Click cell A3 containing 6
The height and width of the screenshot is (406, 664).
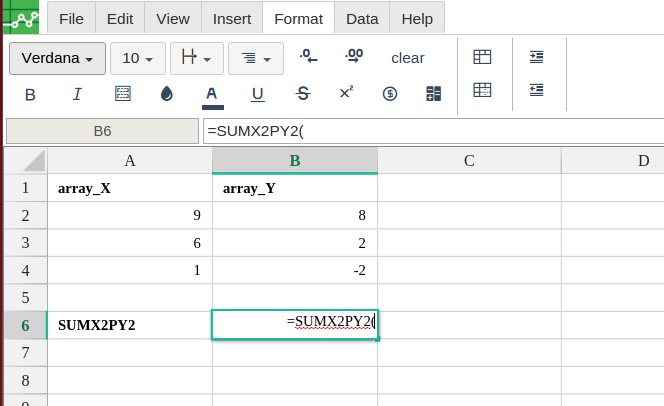(130, 243)
